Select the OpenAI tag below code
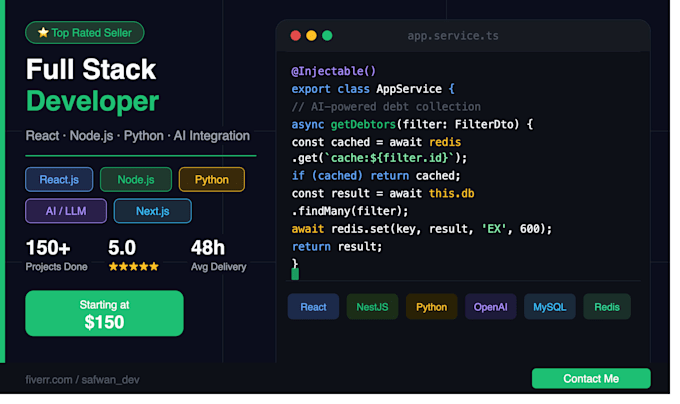The image size is (680, 404). [490, 307]
